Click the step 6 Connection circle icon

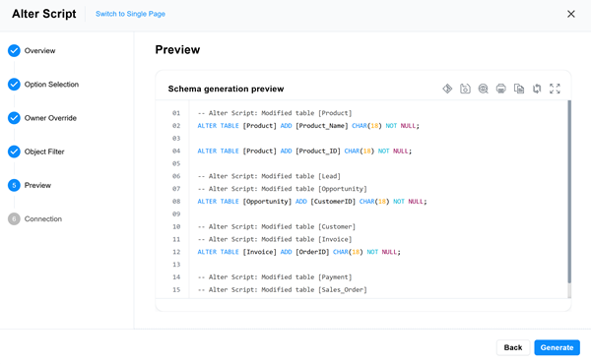[14, 218]
